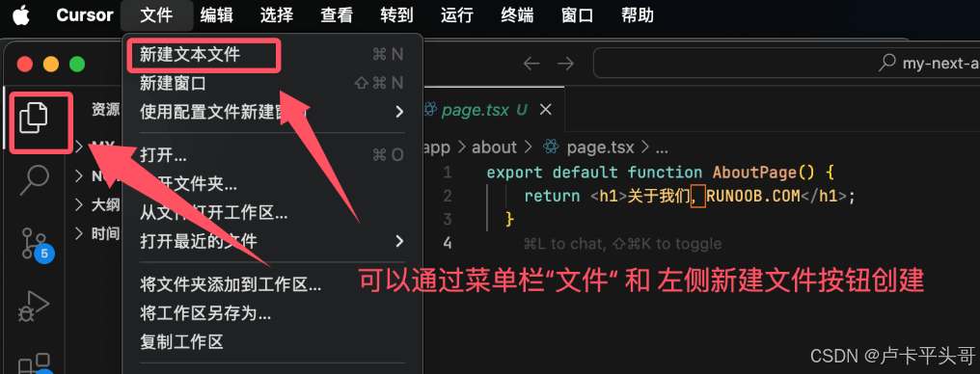980x374 pixels.
Task: Choose 从文件打开工作区... entry
Action: pos(272,213)
